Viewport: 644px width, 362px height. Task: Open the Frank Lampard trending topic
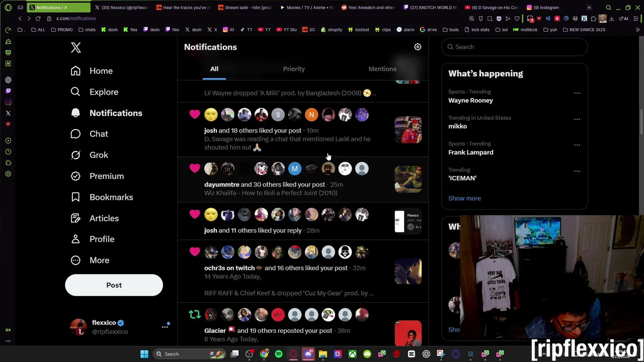[470, 152]
